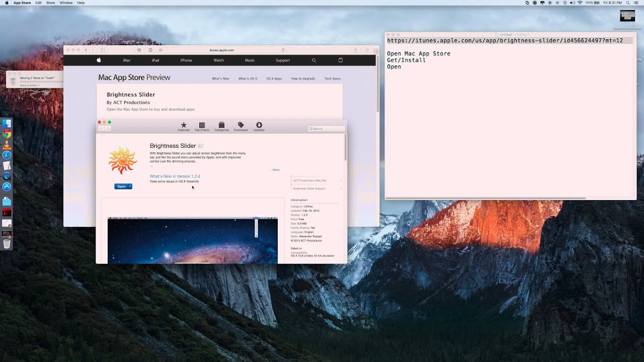Go back in the App Store window
The height and width of the screenshot is (362, 644).
point(101,129)
